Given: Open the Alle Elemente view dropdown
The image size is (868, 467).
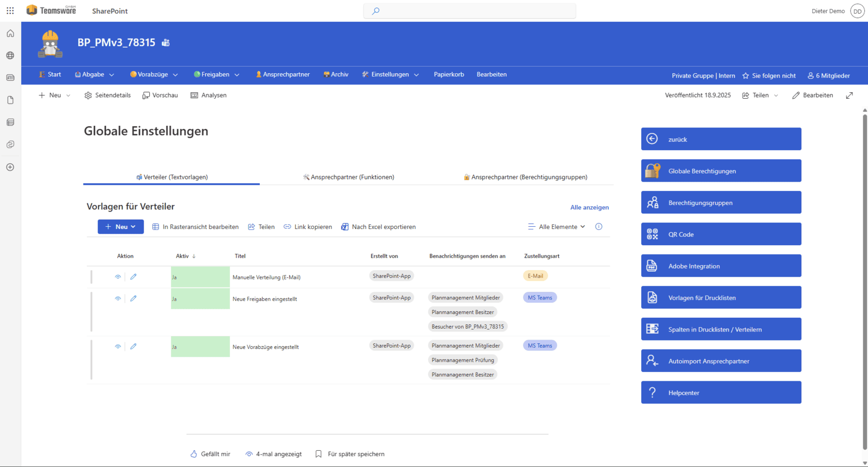Looking at the screenshot, I should tap(557, 227).
